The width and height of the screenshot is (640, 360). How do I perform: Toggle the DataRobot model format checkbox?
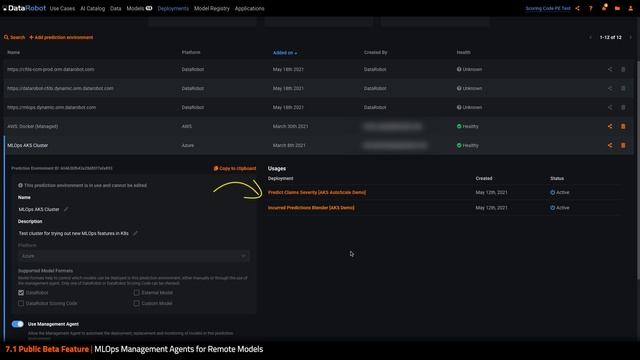[21, 293]
